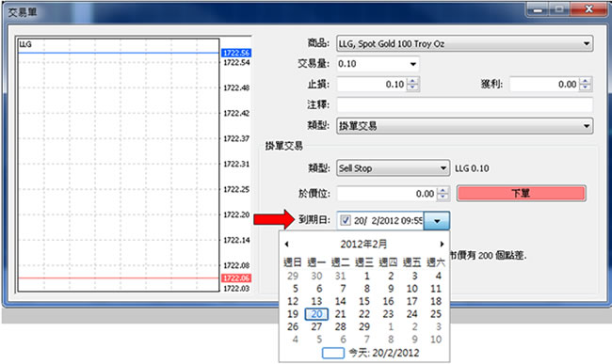The width and height of the screenshot is (612, 364).
Task: Choose February 15 on the calendar
Action: 364,301
